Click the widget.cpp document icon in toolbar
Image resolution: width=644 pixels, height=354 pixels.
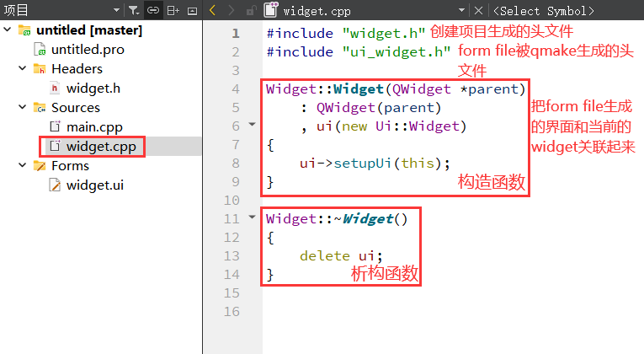pyautogui.click(x=270, y=9)
